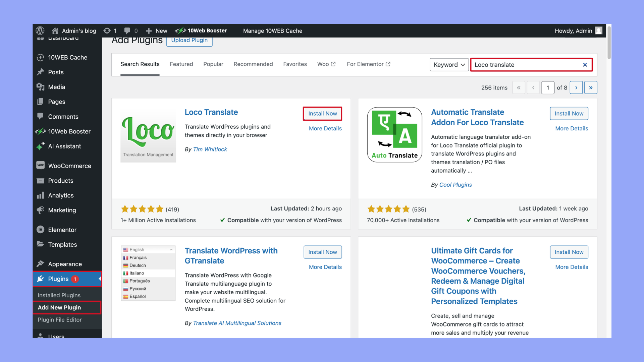Open comments bubble icon in admin bar
Screen dimensions: 644x362
pyautogui.click(x=127, y=31)
